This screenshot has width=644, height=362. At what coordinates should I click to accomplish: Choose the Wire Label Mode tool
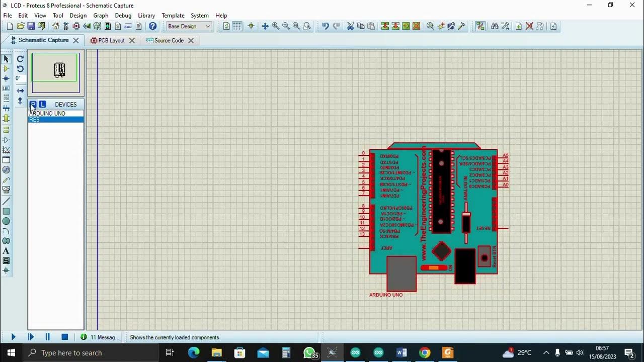pyautogui.click(x=6, y=88)
